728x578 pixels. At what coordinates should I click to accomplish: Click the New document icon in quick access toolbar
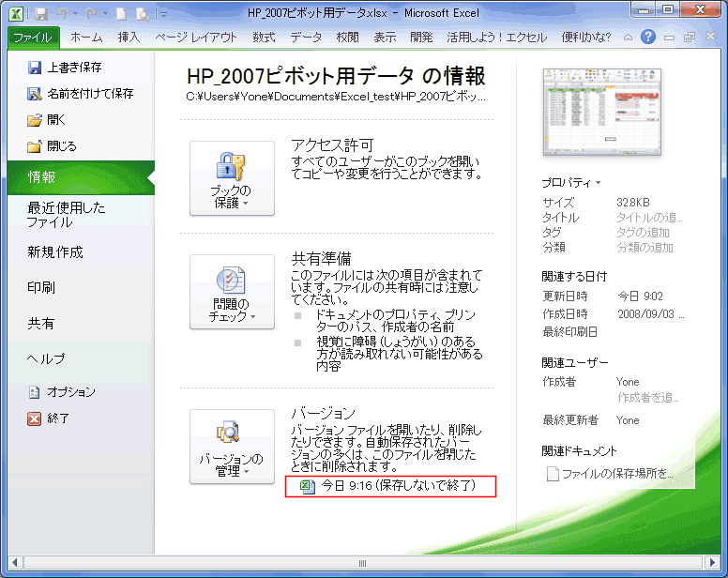[x=122, y=14]
